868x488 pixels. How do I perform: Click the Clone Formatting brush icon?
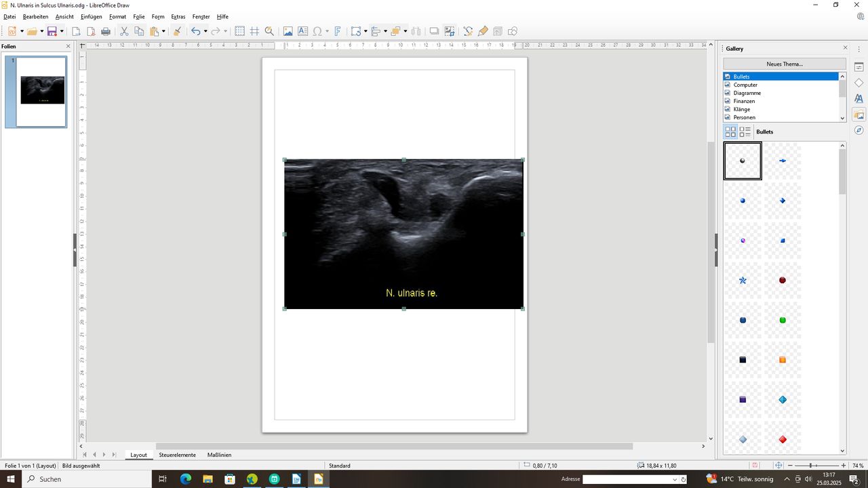pyautogui.click(x=177, y=31)
